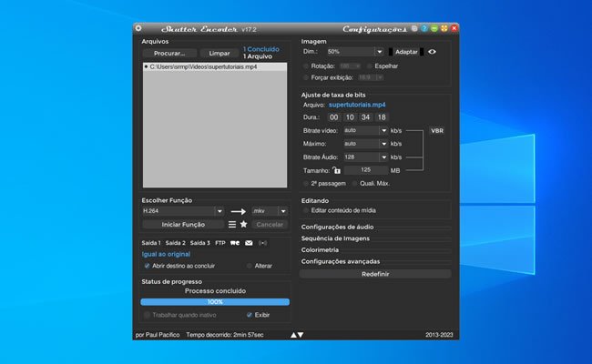Select the Saída 2 tab
The width and height of the screenshot is (592, 364).
[176, 243]
